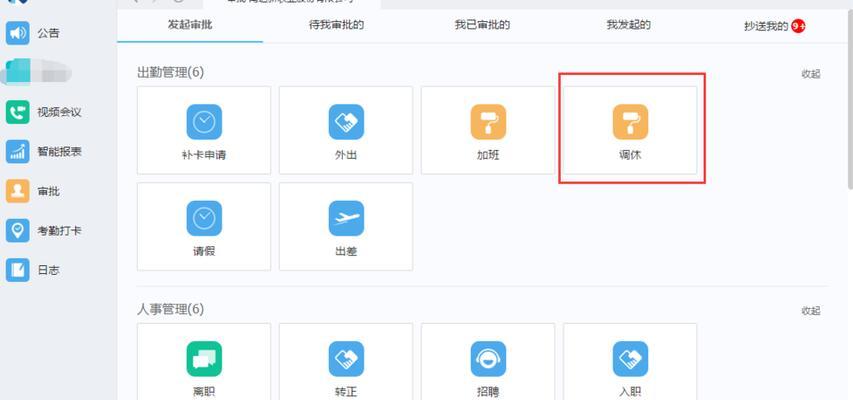Click the 加班 paint roller icon

(488, 122)
